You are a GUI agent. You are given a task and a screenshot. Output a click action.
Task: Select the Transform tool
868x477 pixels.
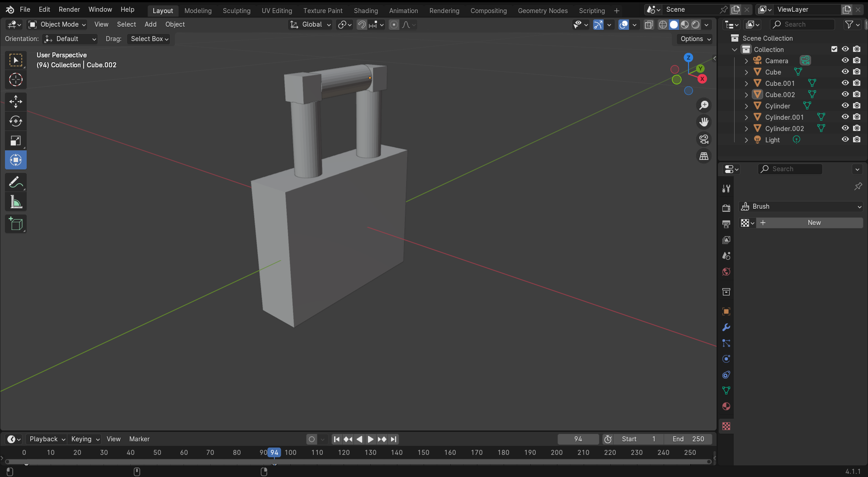click(x=16, y=160)
